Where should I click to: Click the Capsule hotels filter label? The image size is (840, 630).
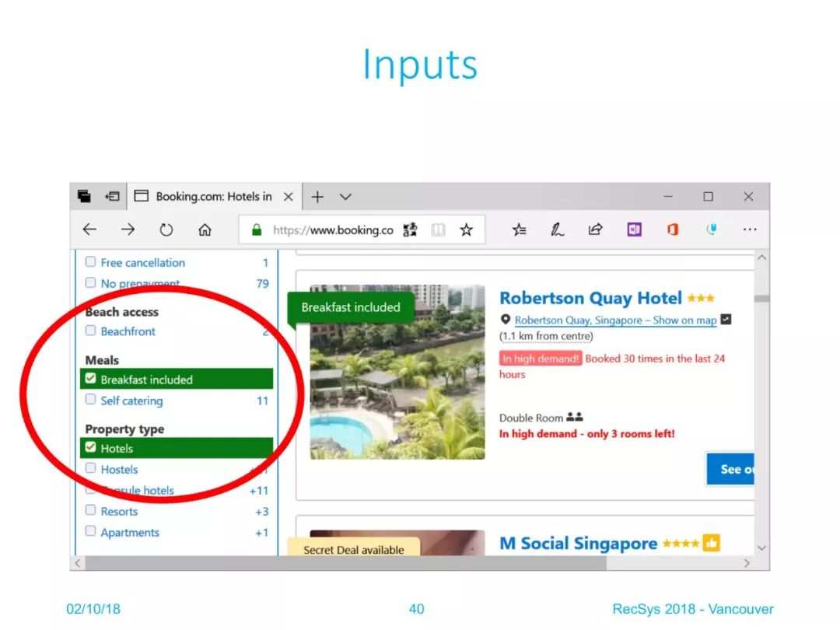coord(138,490)
